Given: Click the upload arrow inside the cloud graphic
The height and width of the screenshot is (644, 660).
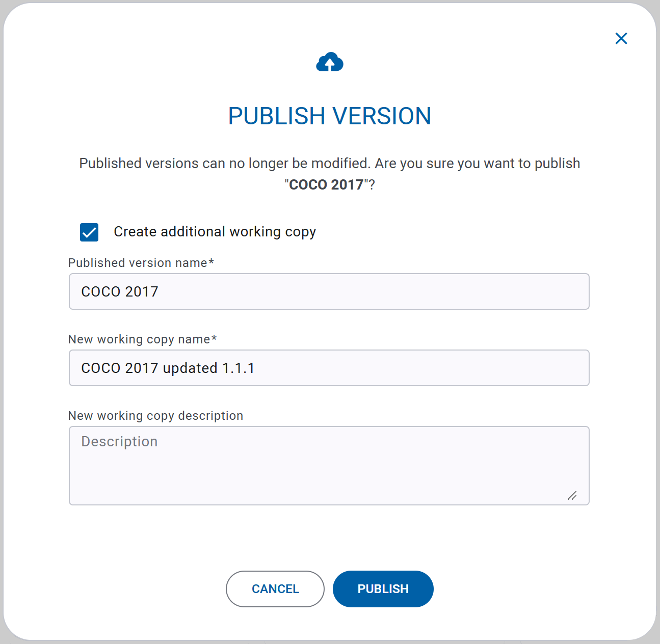Looking at the screenshot, I should 330,63.
